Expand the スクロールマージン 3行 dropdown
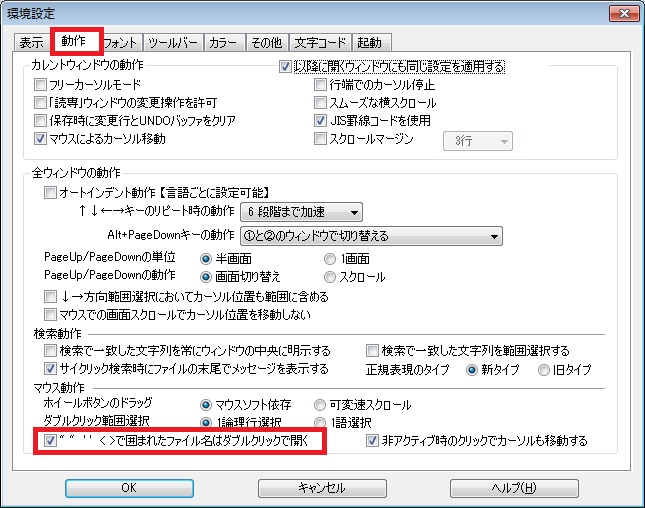This screenshot has height=508, width=645. click(477, 141)
